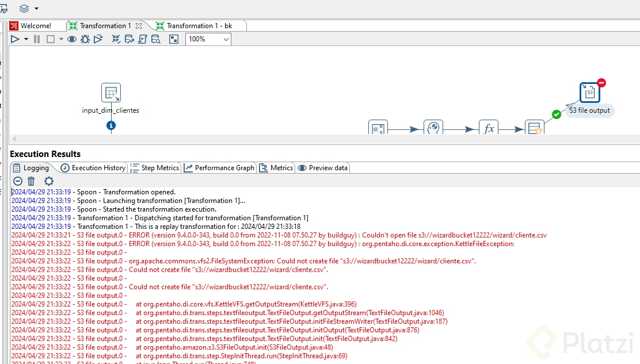The image size is (640, 364).
Task: Open the Preview data tab
Action: (323, 168)
